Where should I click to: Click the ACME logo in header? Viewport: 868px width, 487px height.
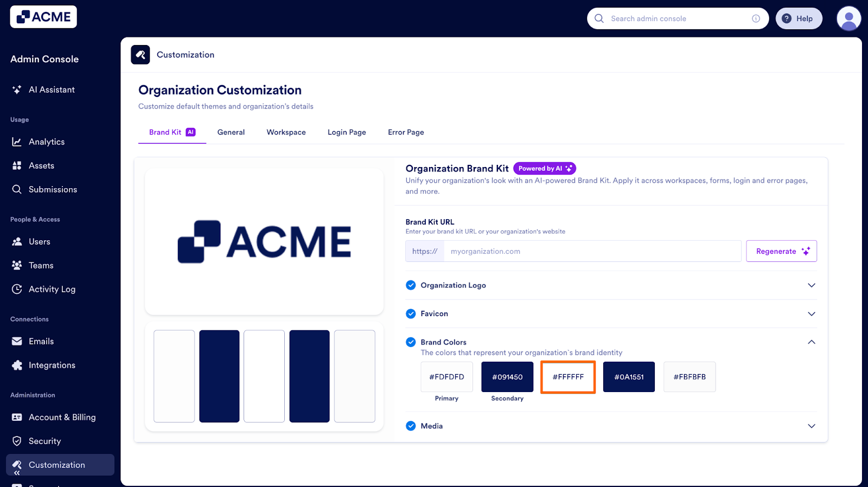(43, 17)
